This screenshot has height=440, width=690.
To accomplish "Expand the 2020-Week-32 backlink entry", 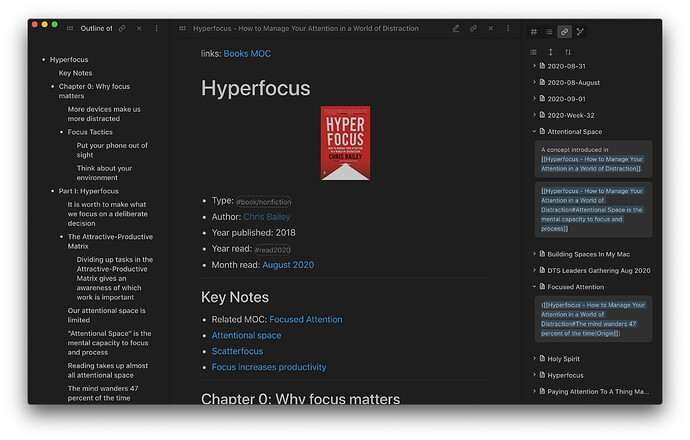I will pos(534,114).
